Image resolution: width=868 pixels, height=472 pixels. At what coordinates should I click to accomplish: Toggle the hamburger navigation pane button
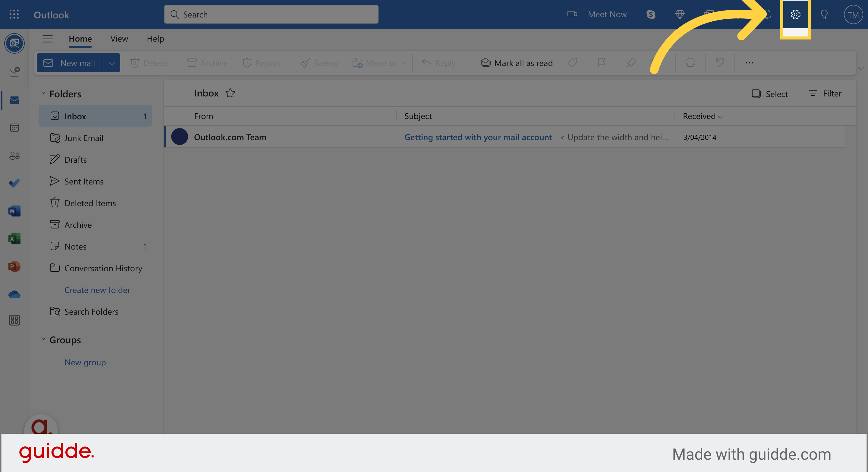48,39
